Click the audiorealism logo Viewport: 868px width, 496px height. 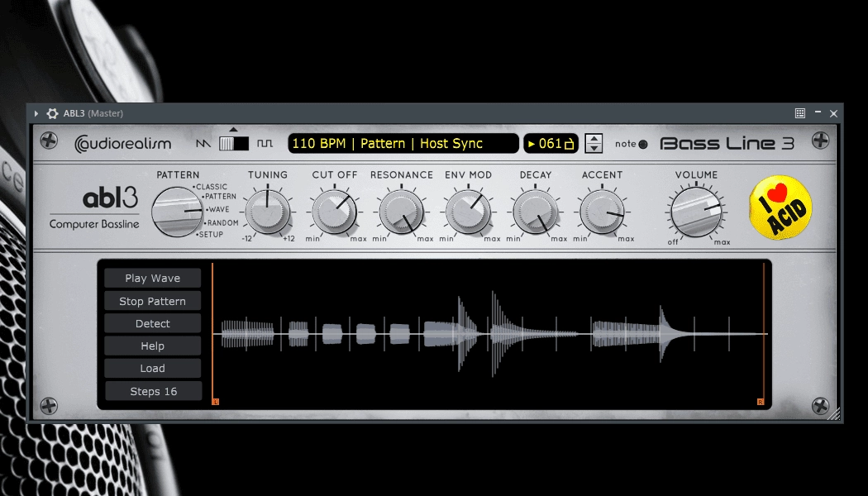pyautogui.click(x=123, y=143)
